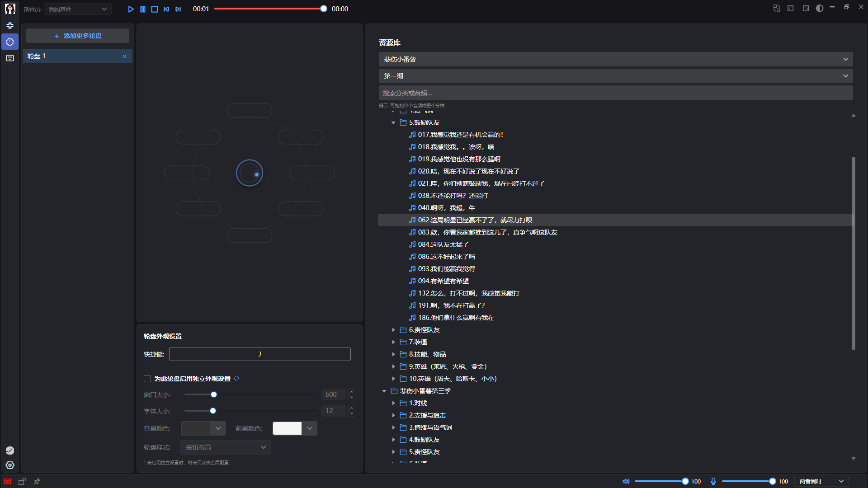The width and height of the screenshot is (868, 488).
Task: Click the Steam icon in left sidebar
Action: tap(10, 450)
